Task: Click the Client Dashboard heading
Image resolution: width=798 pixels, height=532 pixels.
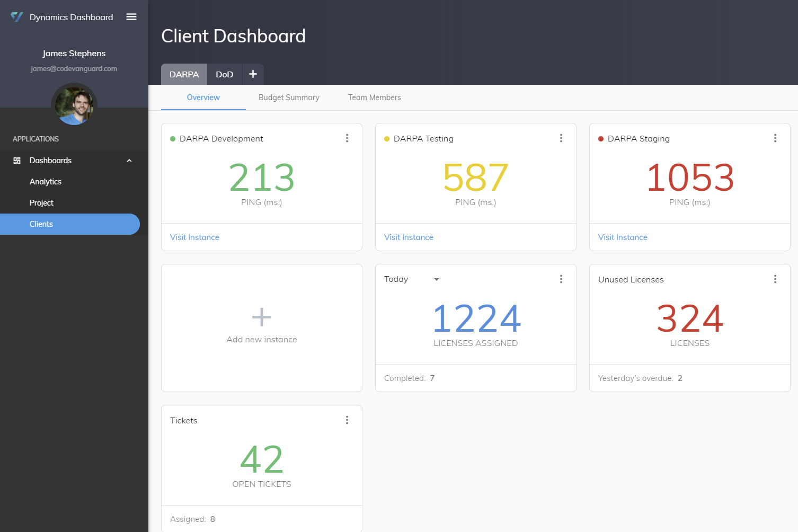Action: pos(233,36)
